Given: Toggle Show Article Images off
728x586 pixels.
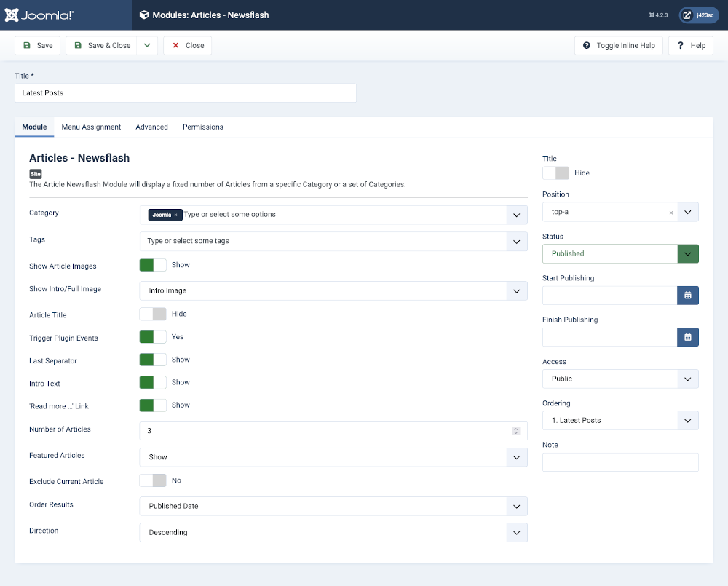Looking at the screenshot, I should click(x=152, y=265).
